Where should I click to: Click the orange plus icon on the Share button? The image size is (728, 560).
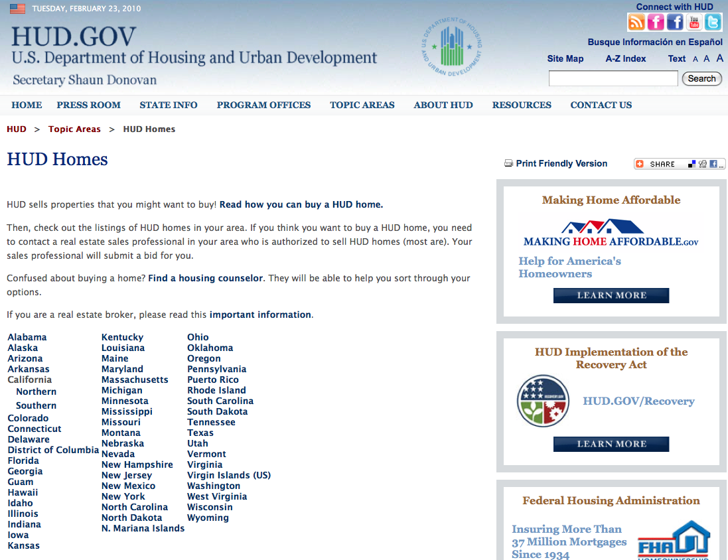641,164
